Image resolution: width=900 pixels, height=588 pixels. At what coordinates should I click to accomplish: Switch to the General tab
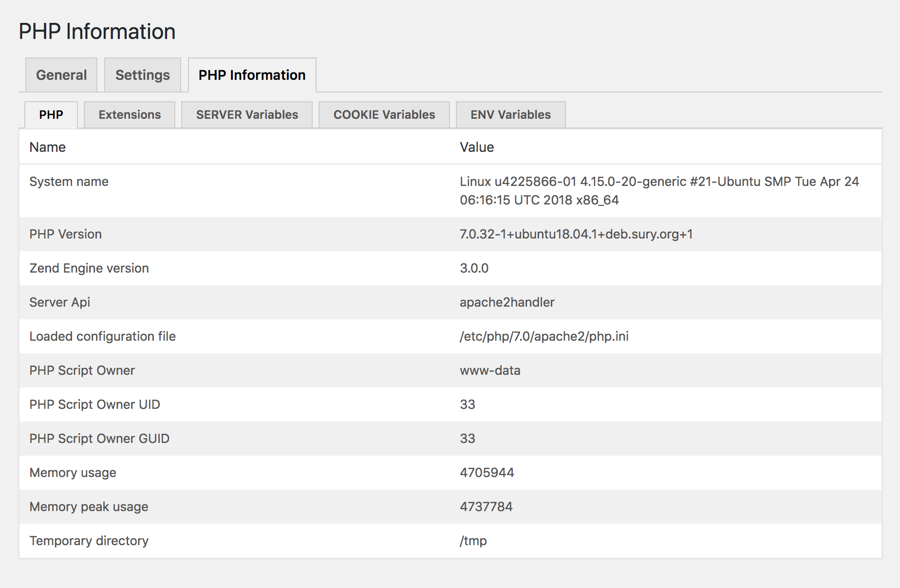(61, 74)
